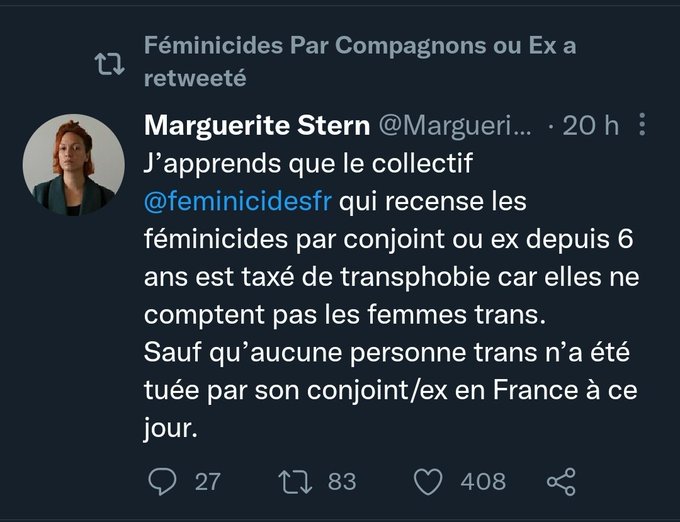Viewport: 680px width, 522px height.
Task: Click the retweet count 83
Action: pos(342,482)
